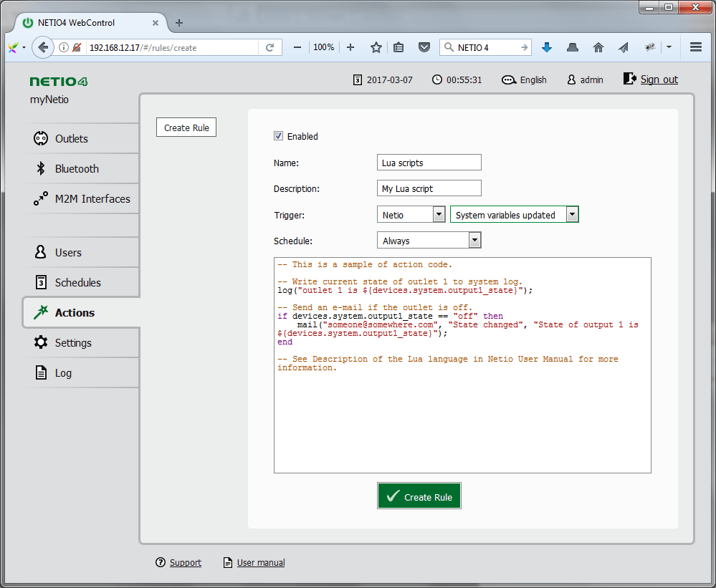The image size is (716, 588).
Task: Click the myNetio device name
Action: 49,100
